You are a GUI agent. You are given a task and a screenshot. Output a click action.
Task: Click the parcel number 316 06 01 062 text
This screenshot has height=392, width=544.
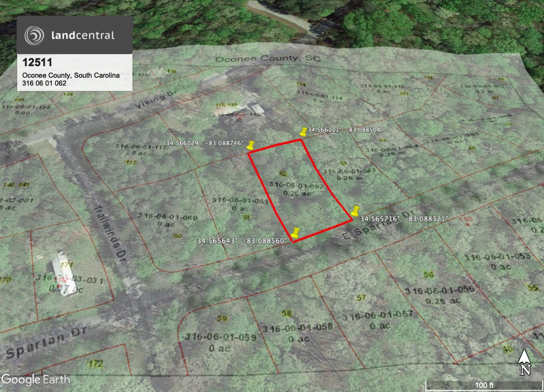(x=44, y=83)
